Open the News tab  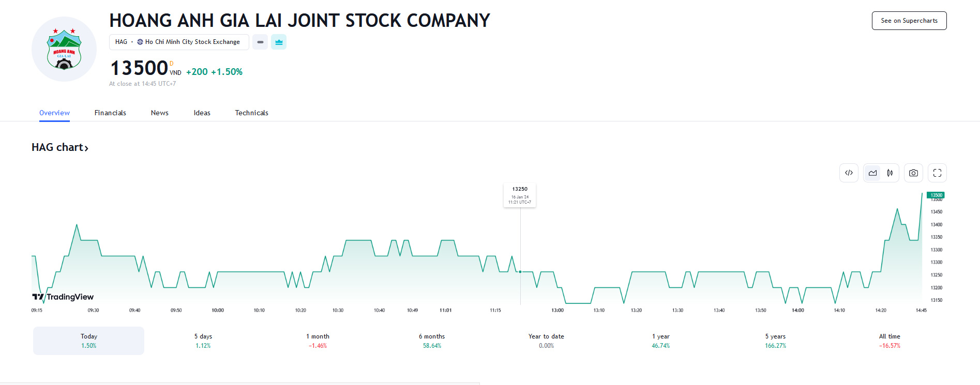coord(159,113)
